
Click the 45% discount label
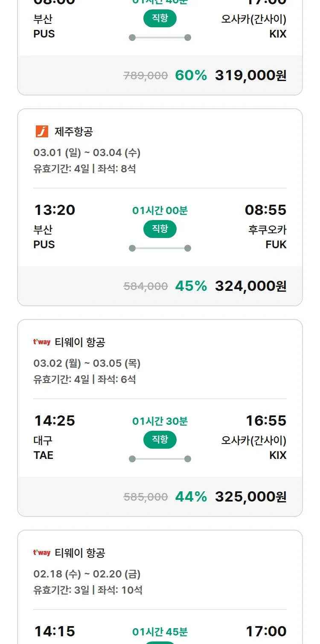[x=191, y=286]
